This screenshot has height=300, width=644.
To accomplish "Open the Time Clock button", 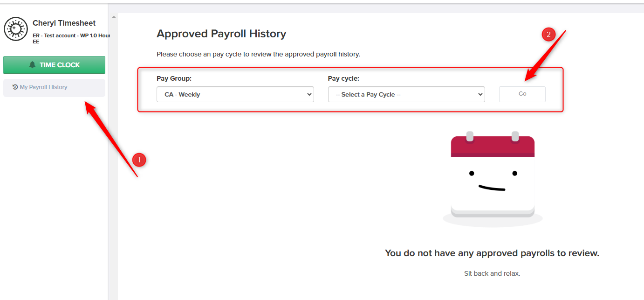I will click(x=54, y=65).
